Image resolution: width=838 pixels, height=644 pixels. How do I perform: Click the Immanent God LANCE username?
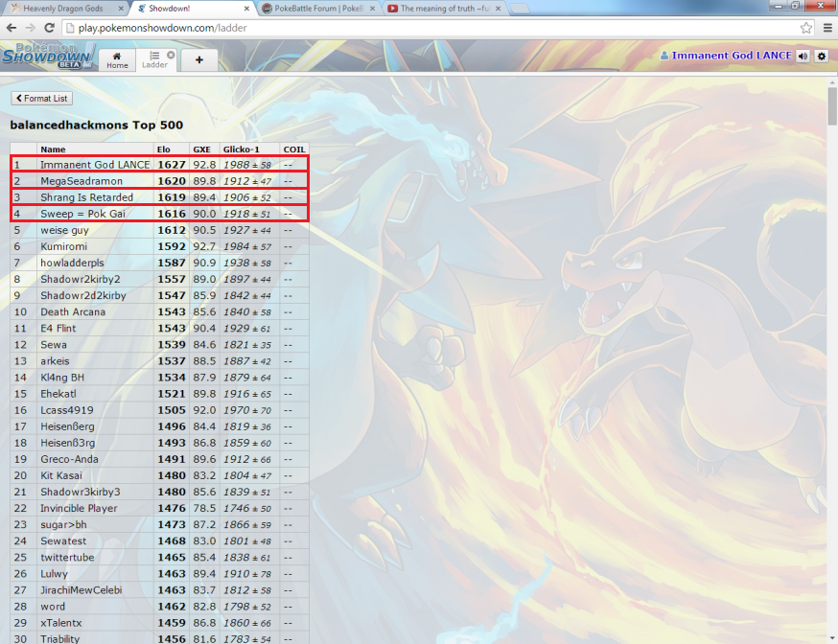(731, 57)
